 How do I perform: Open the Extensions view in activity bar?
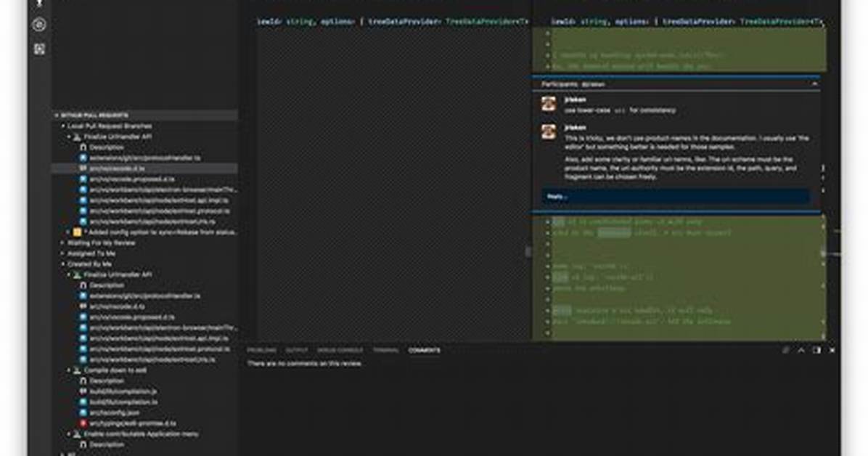tap(39, 49)
